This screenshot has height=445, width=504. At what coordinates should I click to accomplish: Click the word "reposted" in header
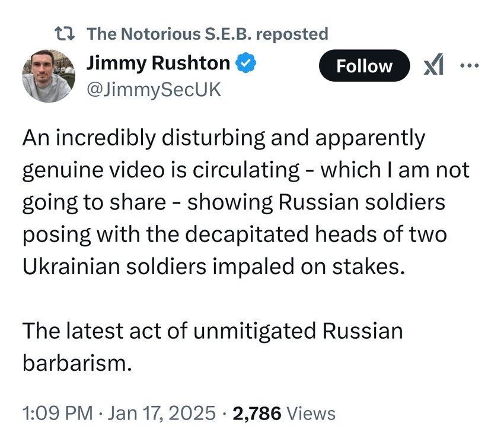coord(294,34)
